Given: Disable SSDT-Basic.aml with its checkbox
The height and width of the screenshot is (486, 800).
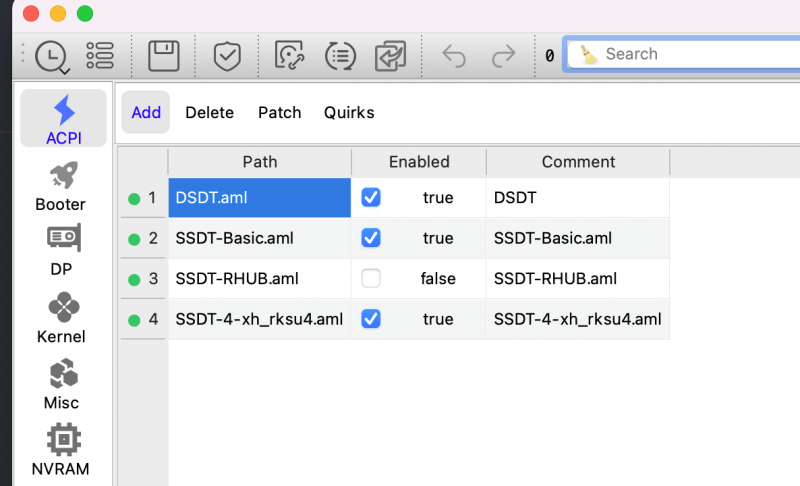Looking at the screenshot, I should [x=371, y=238].
